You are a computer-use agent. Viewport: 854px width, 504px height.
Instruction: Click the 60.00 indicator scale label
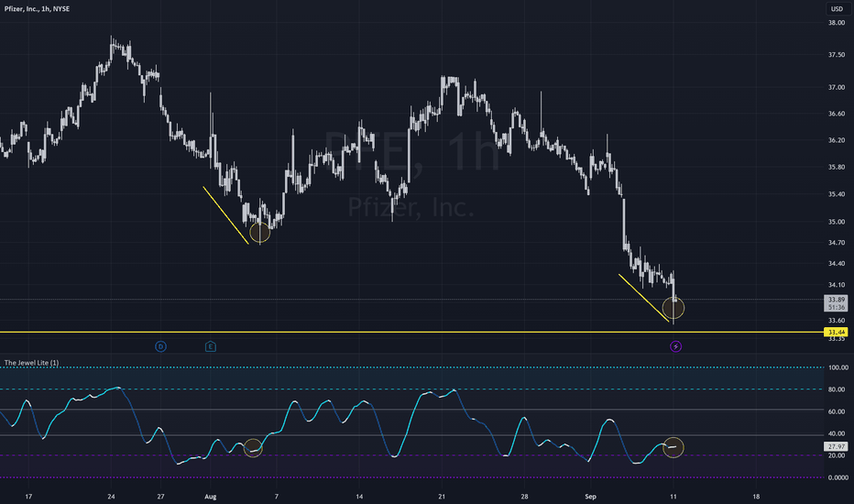[837, 412]
